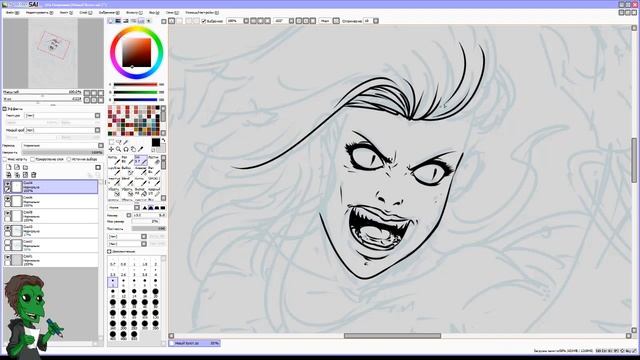Hide the bottom grey-thumbnail layer
Viewport: 640px width, 360px height.
[x=7, y=258]
